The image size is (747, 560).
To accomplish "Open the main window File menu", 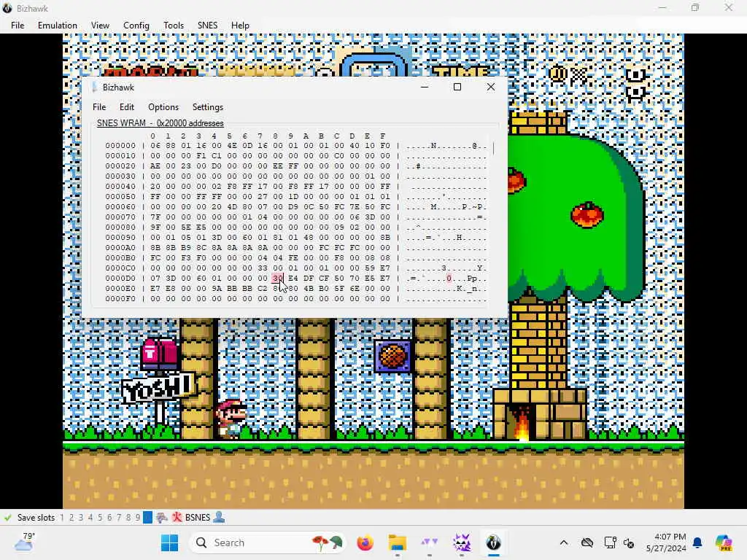I will pyautogui.click(x=18, y=26).
